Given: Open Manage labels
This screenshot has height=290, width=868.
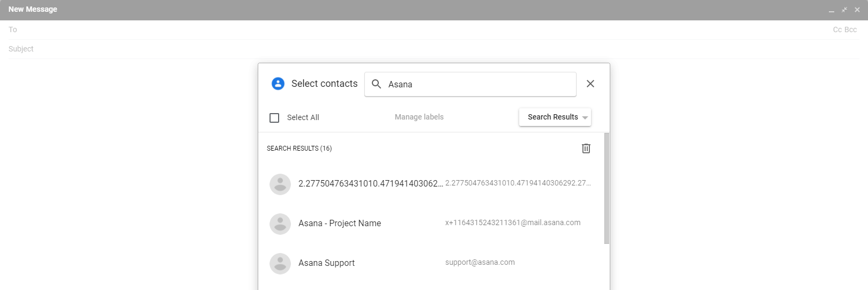Looking at the screenshot, I should coord(419,117).
